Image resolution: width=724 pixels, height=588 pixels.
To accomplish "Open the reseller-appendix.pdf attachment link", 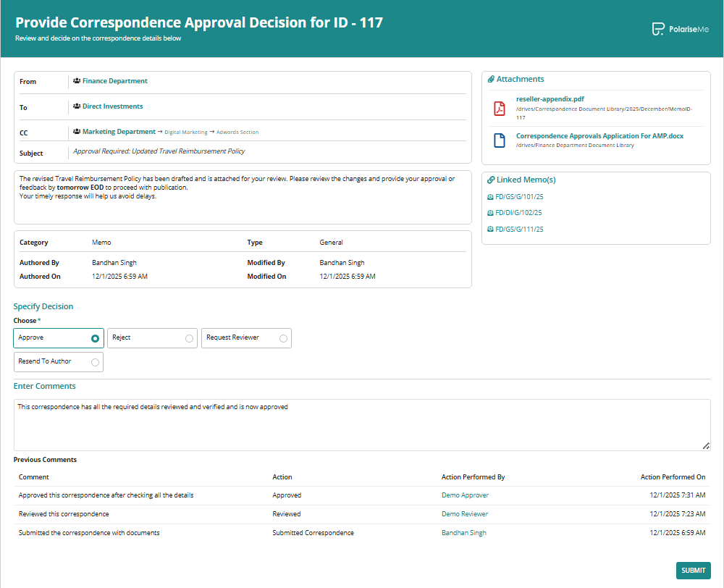I will tap(550, 98).
